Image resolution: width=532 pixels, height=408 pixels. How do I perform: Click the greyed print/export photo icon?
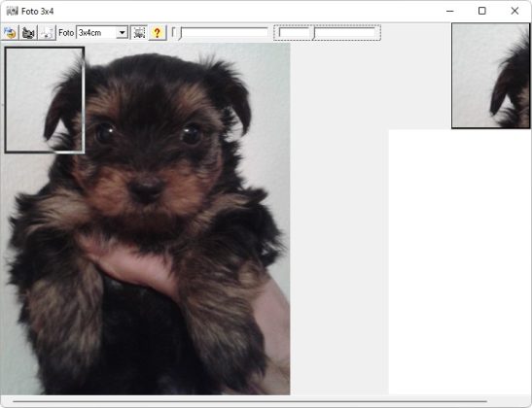[x=47, y=33]
